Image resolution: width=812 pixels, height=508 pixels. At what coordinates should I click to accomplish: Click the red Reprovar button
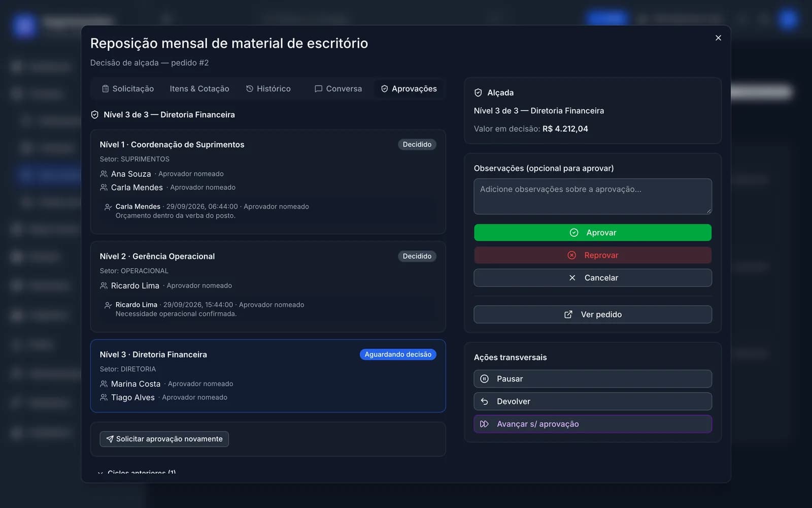[x=593, y=255]
